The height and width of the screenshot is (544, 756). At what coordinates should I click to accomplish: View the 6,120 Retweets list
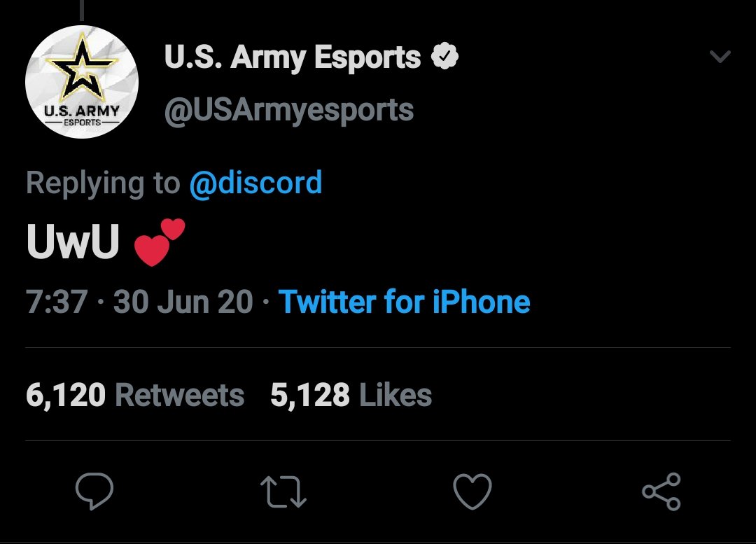[x=135, y=396]
